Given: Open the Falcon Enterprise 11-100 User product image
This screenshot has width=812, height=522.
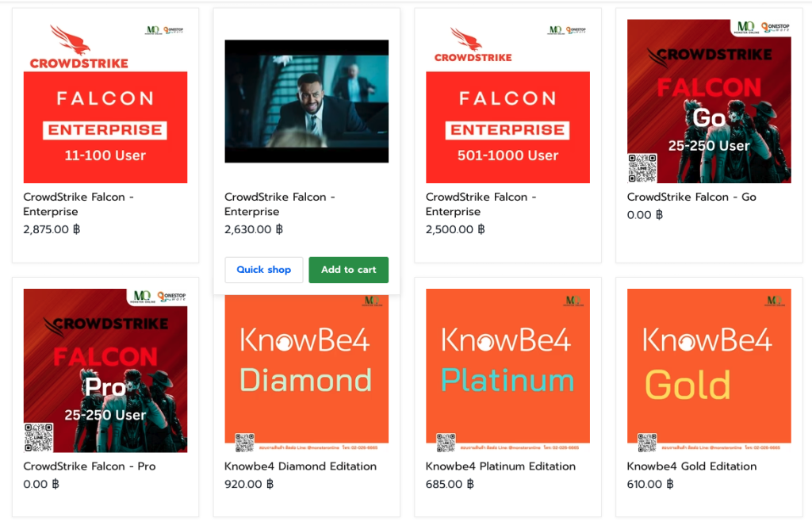Looking at the screenshot, I should (x=105, y=127).
